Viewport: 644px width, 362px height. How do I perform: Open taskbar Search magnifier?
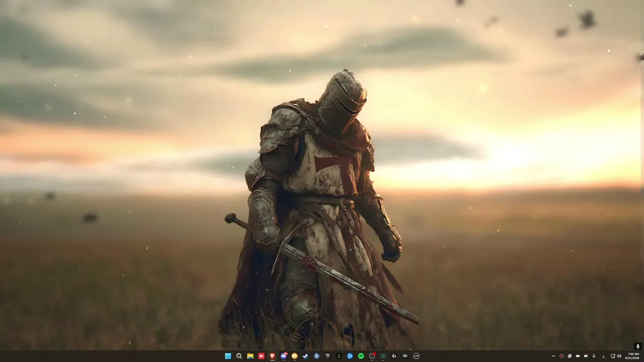[239, 356]
